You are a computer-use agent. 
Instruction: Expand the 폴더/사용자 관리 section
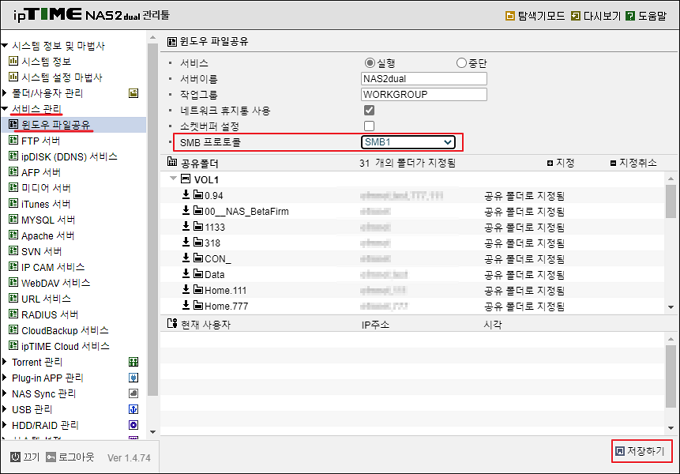point(4,92)
